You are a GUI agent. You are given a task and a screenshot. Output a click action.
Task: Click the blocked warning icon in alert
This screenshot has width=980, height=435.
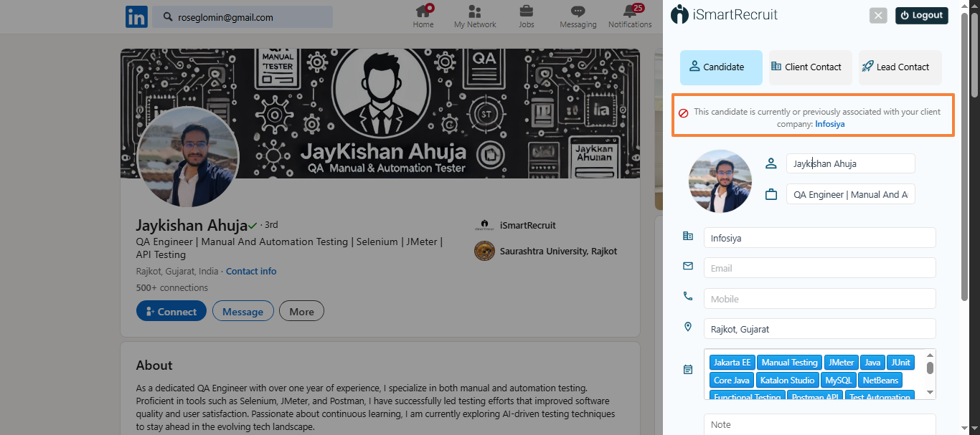coord(684,113)
